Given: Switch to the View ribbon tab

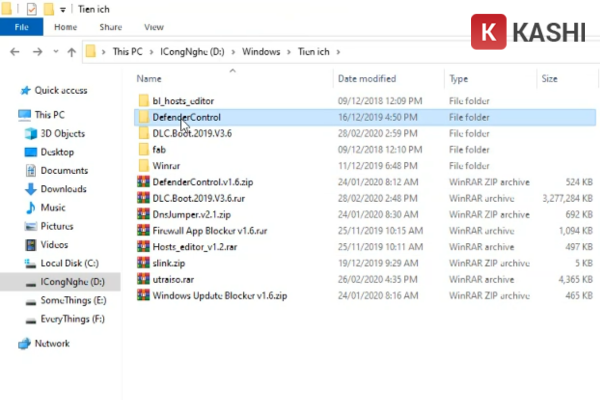Looking at the screenshot, I should (x=154, y=27).
